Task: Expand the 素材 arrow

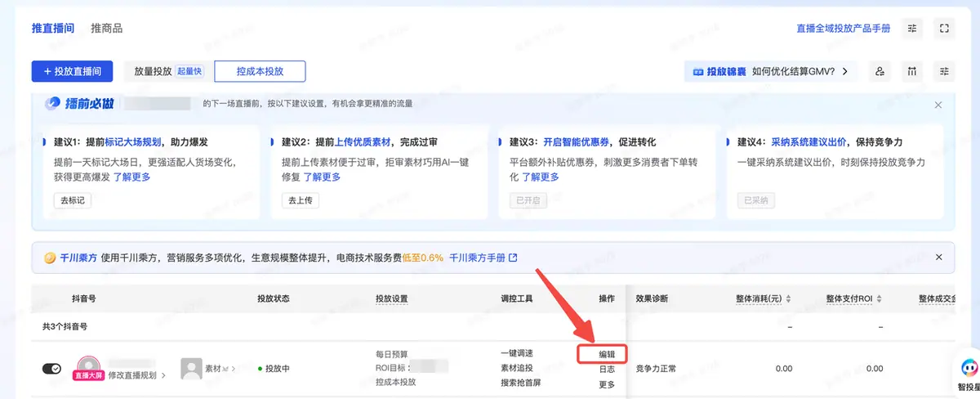Action: point(232,370)
